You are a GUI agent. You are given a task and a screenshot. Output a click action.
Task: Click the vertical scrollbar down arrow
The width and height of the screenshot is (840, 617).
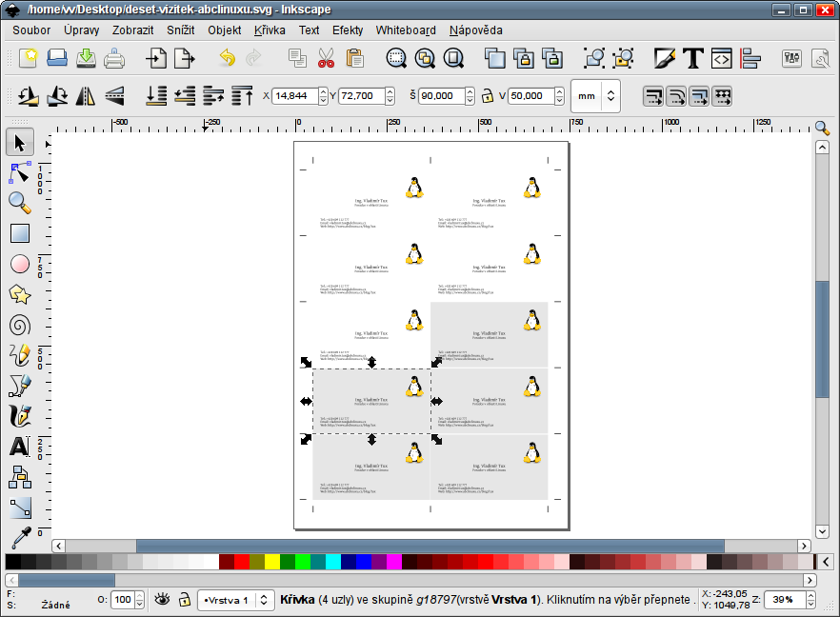click(x=822, y=531)
